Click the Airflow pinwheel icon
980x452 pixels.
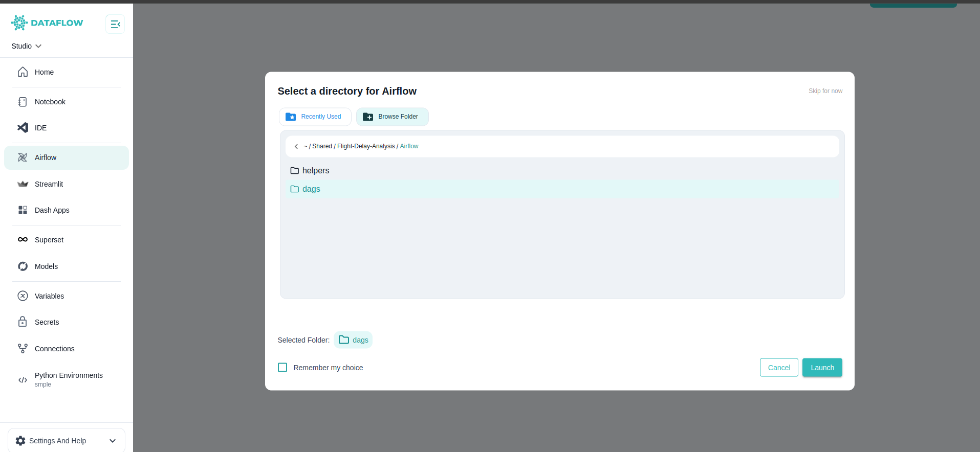[23, 157]
